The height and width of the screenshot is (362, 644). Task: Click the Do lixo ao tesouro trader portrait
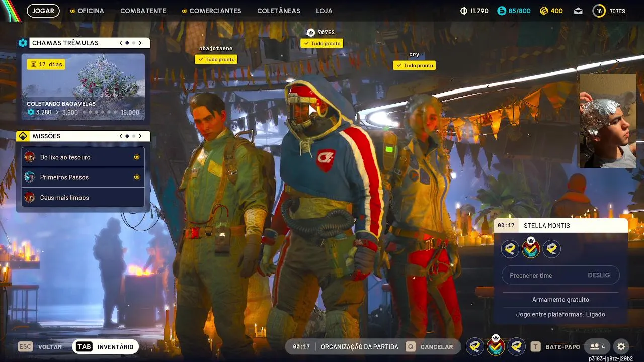(30, 157)
